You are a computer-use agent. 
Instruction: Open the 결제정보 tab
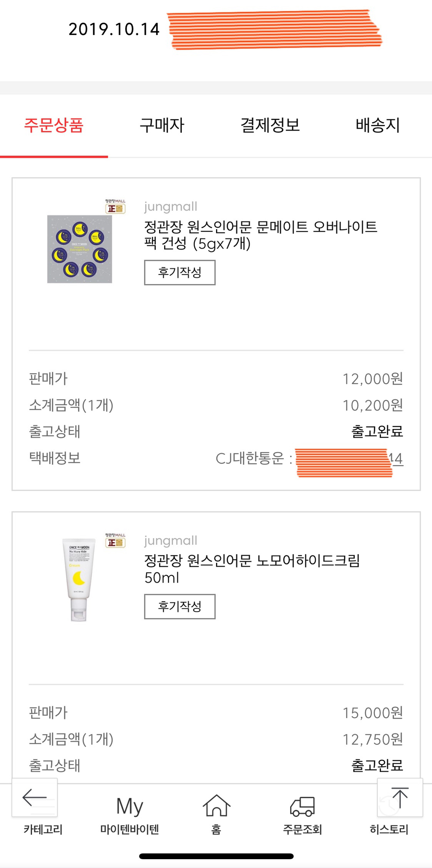(x=270, y=125)
